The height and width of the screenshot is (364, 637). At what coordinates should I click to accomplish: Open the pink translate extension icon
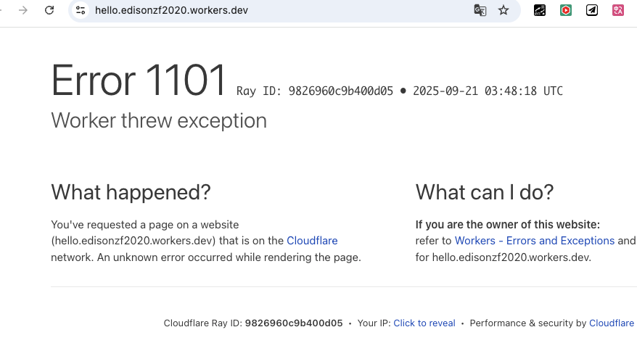click(x=618, y=10)
